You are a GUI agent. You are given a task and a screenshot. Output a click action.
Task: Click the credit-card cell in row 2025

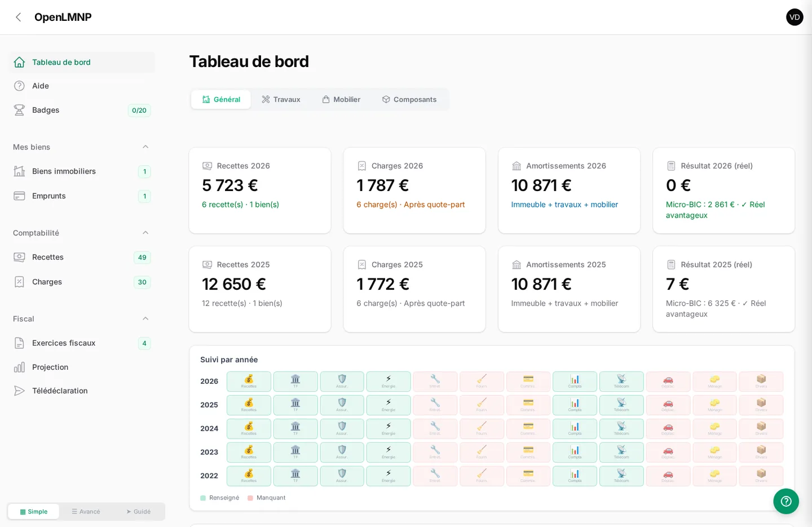528,405
